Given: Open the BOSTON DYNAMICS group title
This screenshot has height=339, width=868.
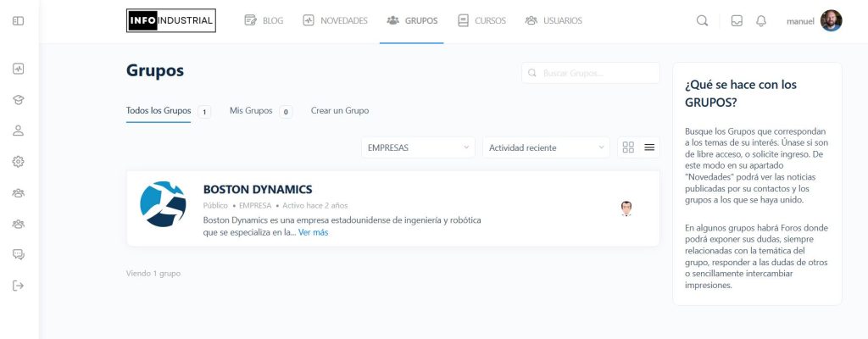Looking at the screenshot, I should click(258, 190).
